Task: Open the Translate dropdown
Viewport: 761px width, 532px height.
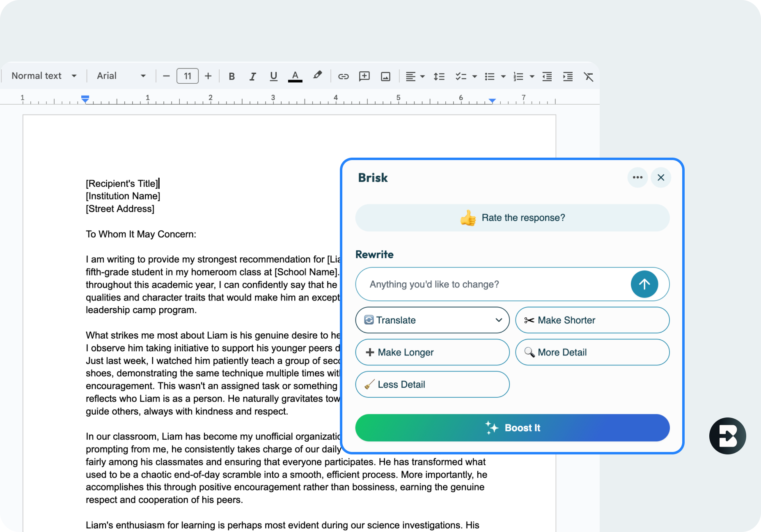Action: [x=432, y=320]
